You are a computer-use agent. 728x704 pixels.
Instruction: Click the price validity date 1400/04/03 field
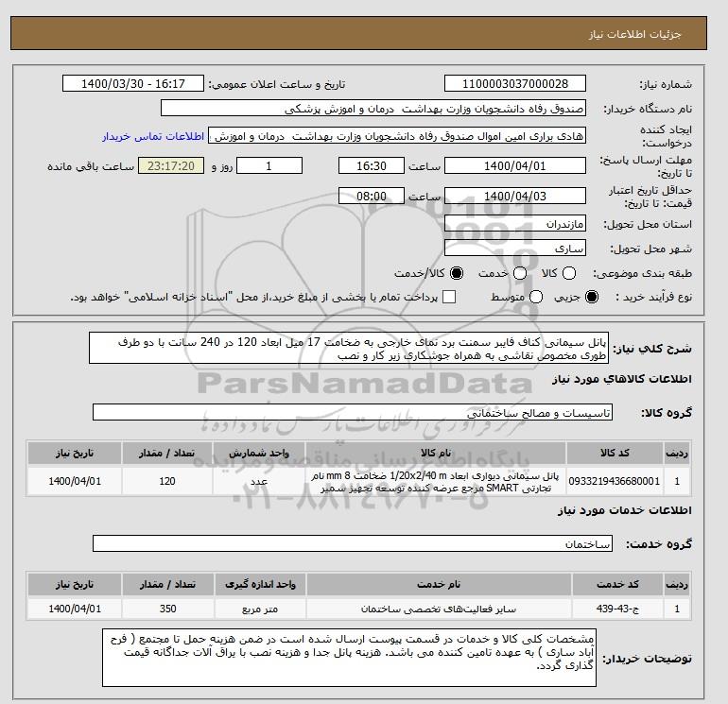tap(515, 196)
